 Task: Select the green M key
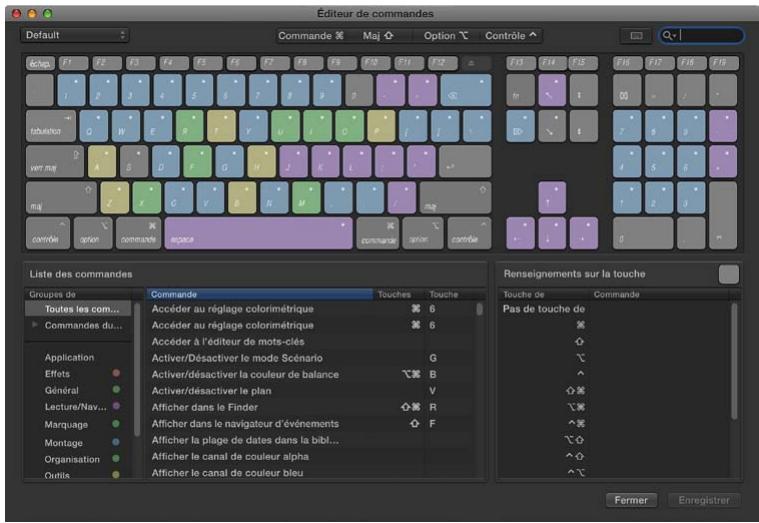point(306,198)
